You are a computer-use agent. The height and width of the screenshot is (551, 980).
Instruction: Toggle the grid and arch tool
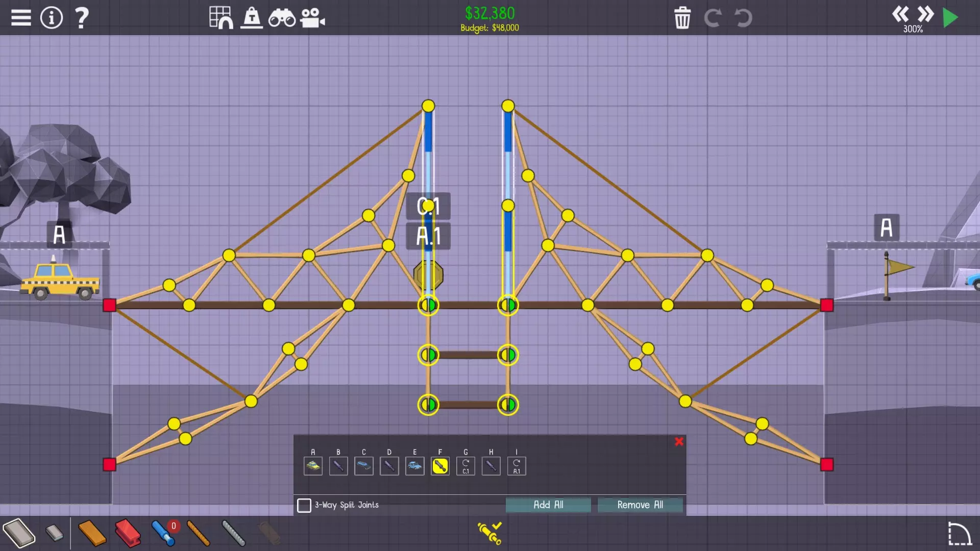coord(221,18)
